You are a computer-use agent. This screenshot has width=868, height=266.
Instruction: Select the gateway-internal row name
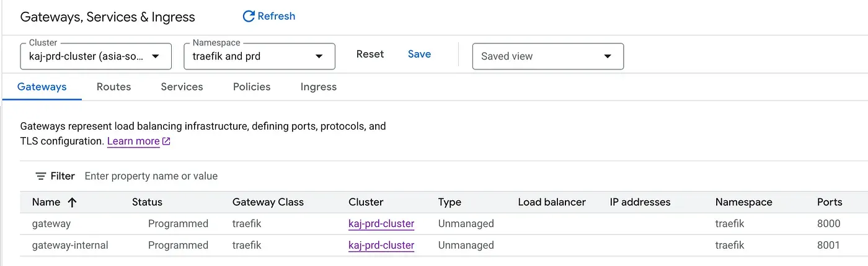tap(70, 246)
